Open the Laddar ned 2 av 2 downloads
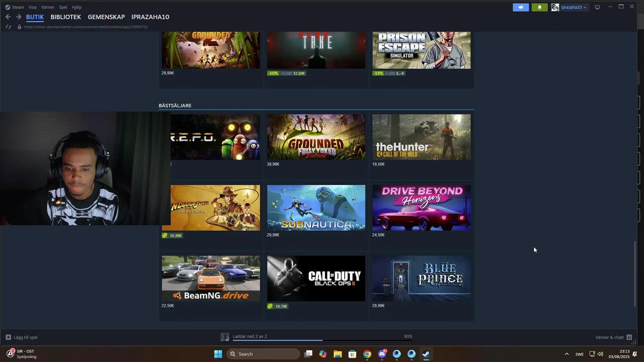Viewport: 644px width, 362px height. point(250,336)
